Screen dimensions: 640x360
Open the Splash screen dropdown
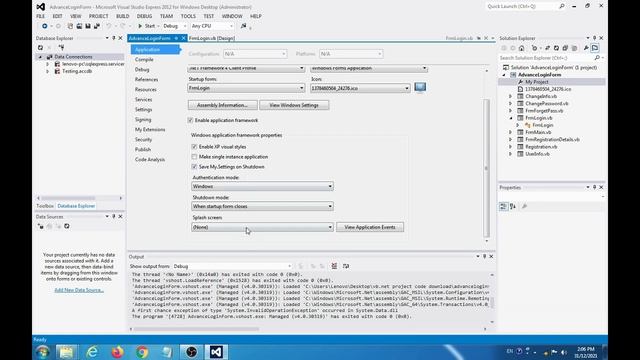click(262, 227)
